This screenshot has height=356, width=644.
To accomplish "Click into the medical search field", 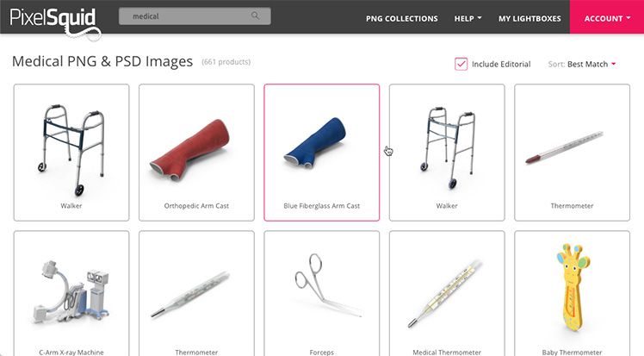I will click(x=195, y=16).
